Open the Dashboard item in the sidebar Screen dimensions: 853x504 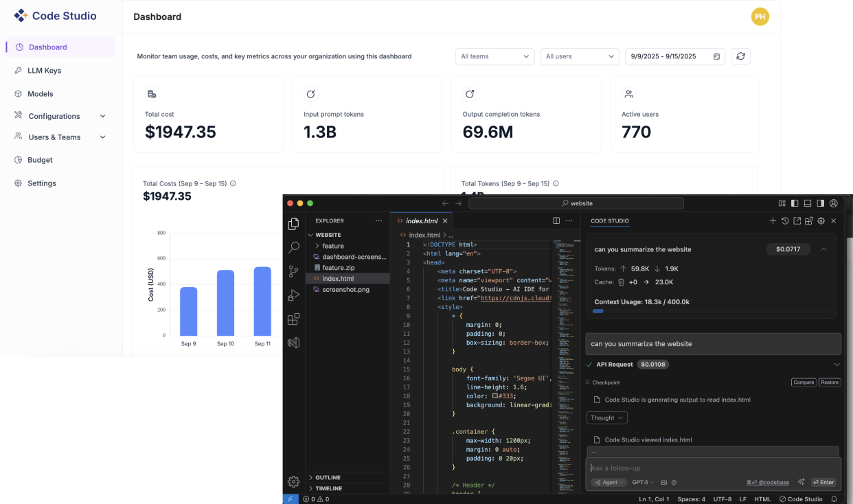pyautogui.click(x=48, y=46)
